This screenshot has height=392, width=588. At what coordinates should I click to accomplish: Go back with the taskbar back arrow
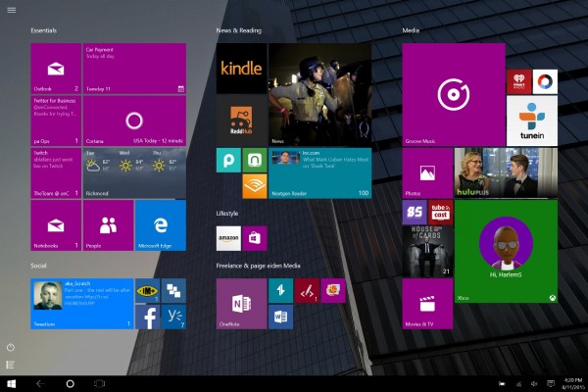(40, 384)
